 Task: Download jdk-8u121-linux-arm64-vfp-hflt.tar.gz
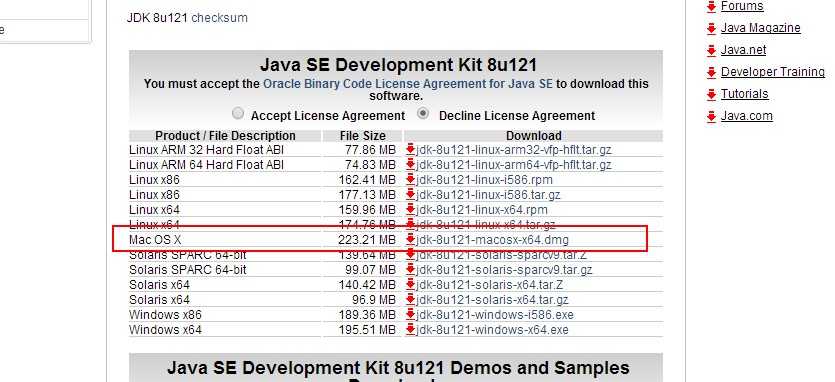514,165
